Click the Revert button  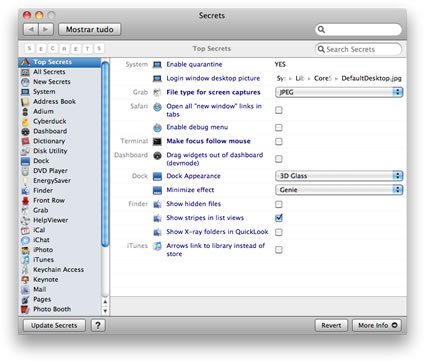331,325
